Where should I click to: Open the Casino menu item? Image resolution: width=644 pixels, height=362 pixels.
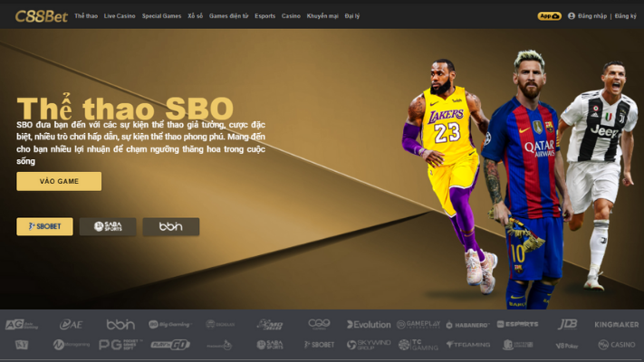[x=291, y=16]
